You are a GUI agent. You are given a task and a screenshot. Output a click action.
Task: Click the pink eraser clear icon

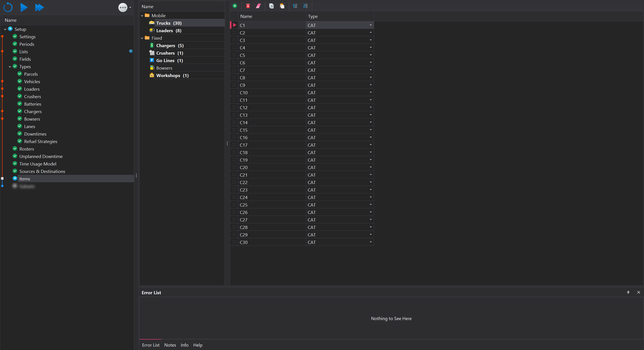click(258, 6)
